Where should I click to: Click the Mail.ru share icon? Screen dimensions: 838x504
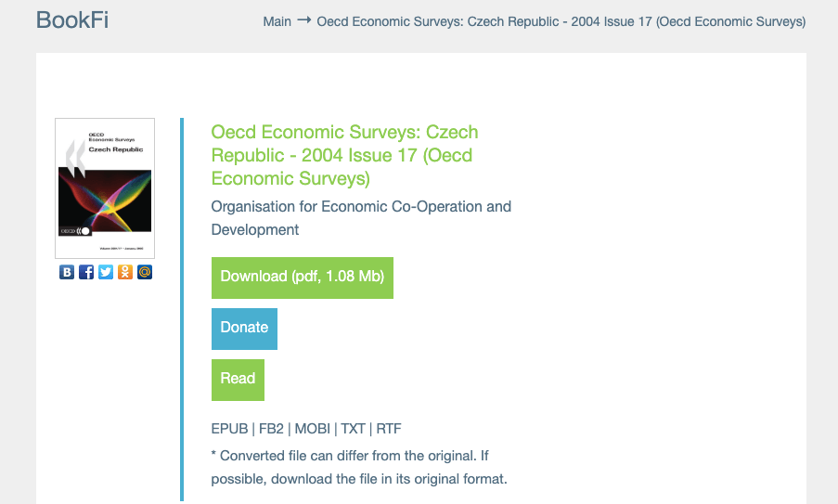145,272
